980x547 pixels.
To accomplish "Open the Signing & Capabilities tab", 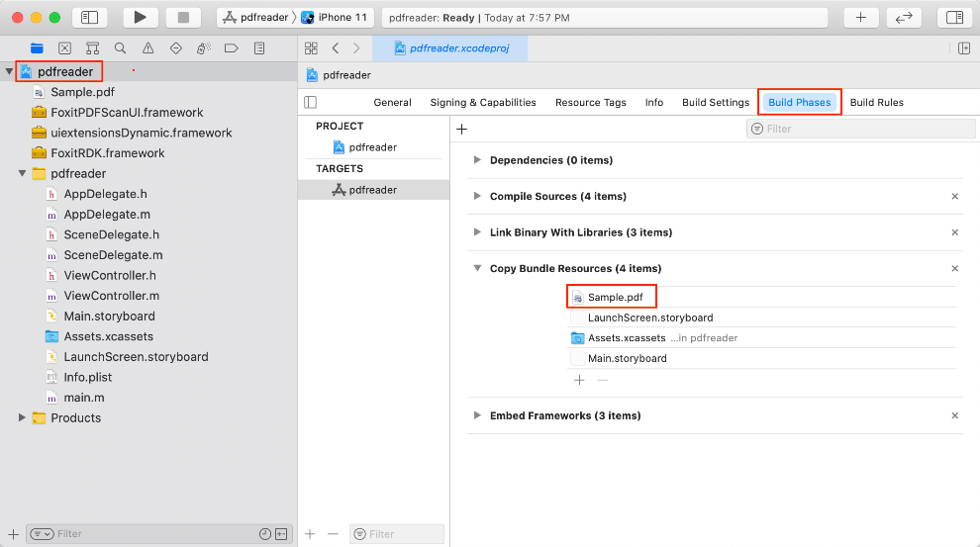I will coord(483,102).
